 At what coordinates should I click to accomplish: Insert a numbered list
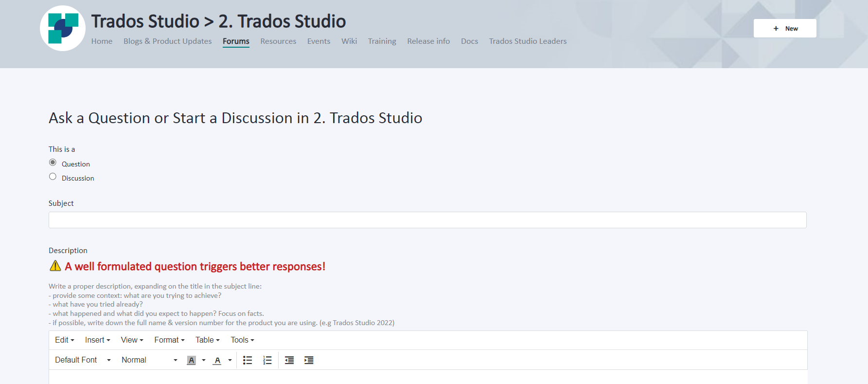click(267, 360)
